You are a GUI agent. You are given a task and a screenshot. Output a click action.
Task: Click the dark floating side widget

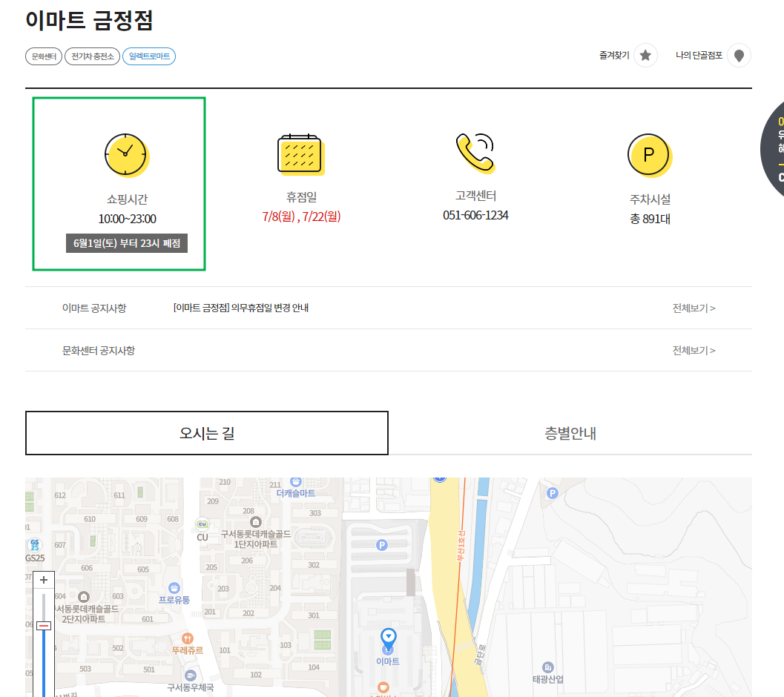772,149
